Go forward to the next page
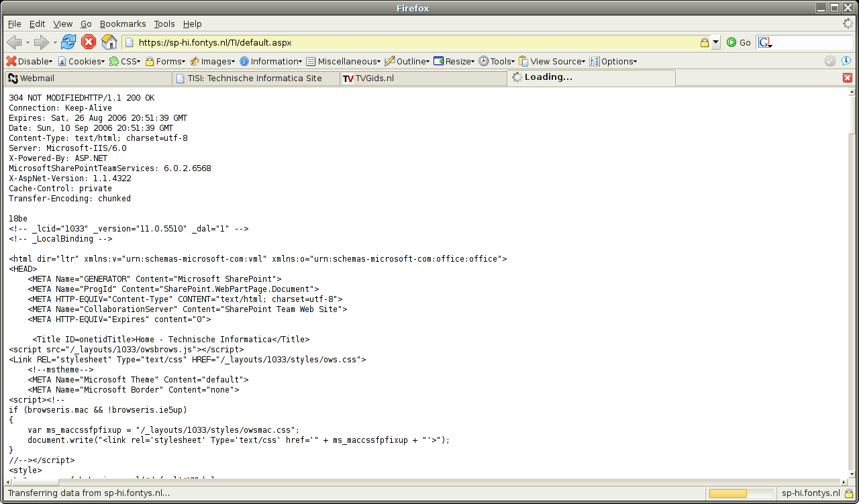This screenshot has height=504, width=859. 41,42
